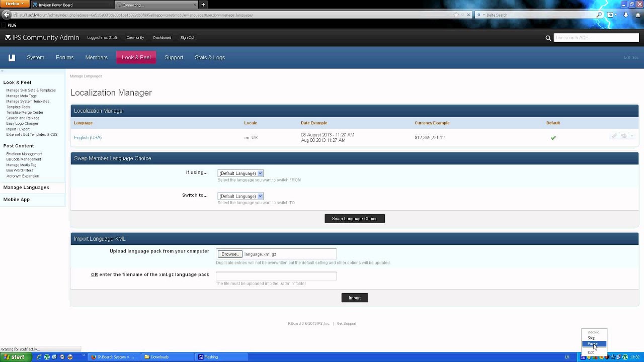
Task: Open Downloads window from taskbar
Action: [x=168, y=357]
